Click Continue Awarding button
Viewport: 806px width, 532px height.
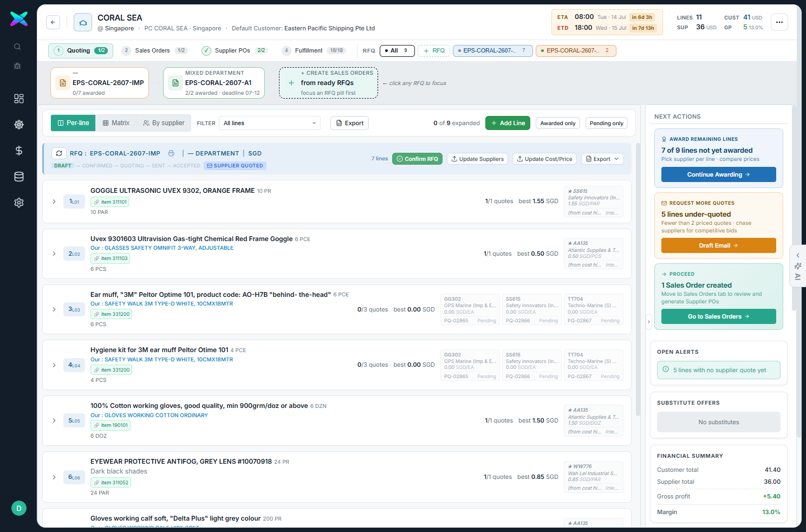tap(718, 174)
